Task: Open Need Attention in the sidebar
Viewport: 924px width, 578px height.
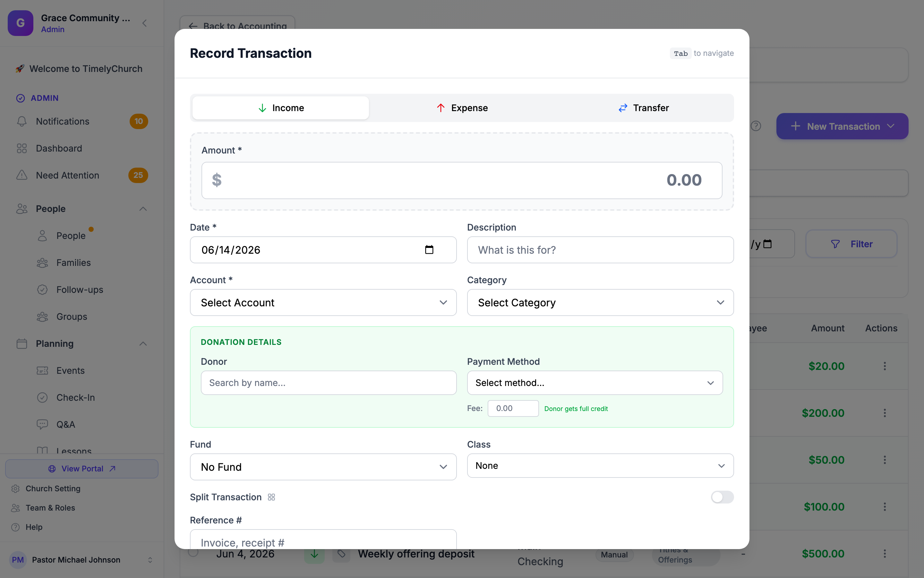Action: click(x=82, y=175)
